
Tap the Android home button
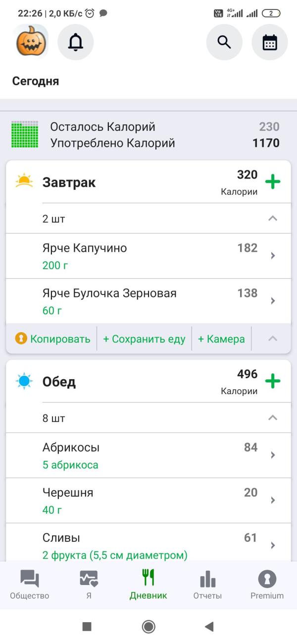[x=148, y=627]
